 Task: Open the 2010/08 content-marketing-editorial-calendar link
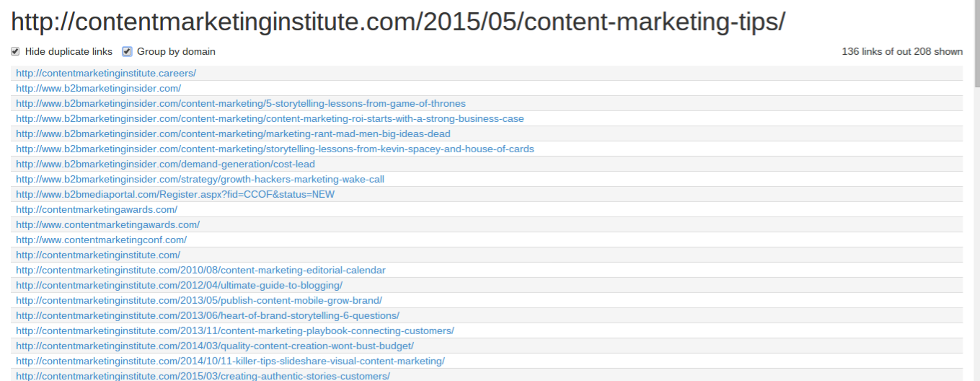point(200,270)
